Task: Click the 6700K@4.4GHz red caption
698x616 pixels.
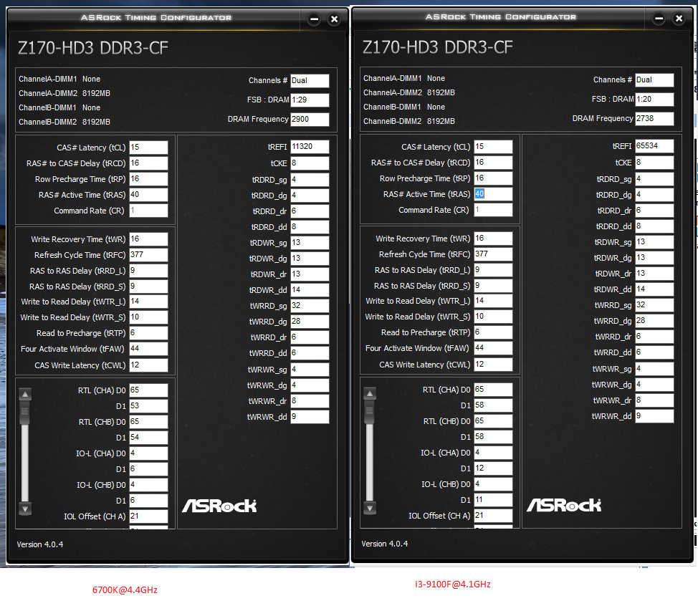Action: (x=125, y=590)
